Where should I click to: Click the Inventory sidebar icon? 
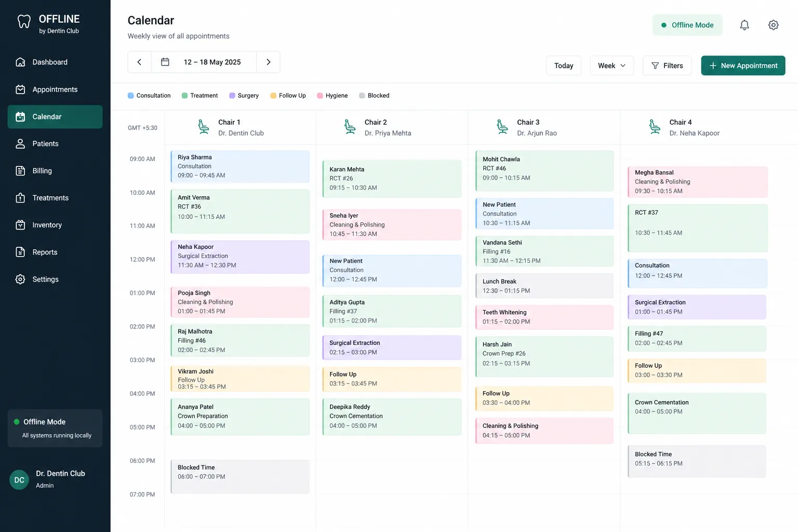coord(20,225)
